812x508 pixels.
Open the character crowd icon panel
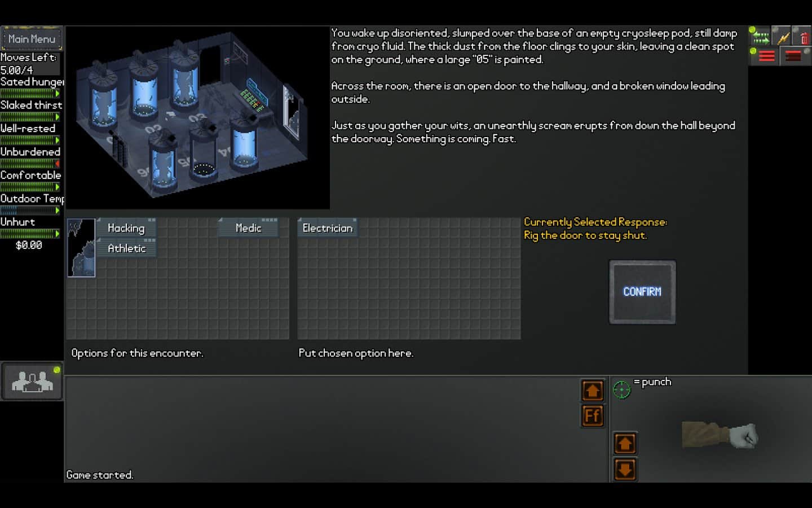coord(32,382)
